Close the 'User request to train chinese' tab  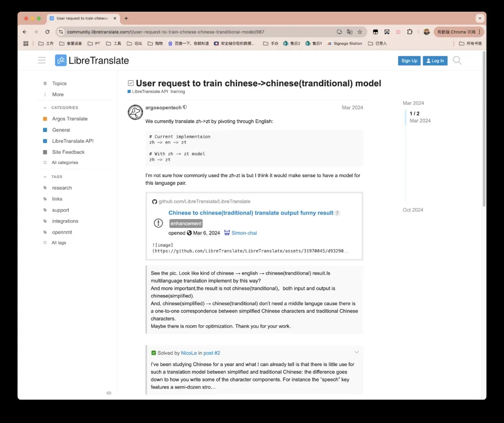(115, 18)
